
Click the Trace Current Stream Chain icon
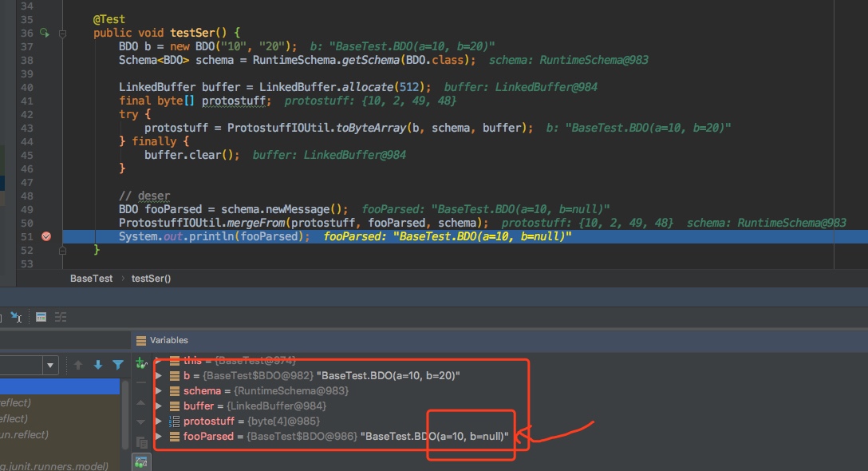pyautogui.click(x=61, y=317)
